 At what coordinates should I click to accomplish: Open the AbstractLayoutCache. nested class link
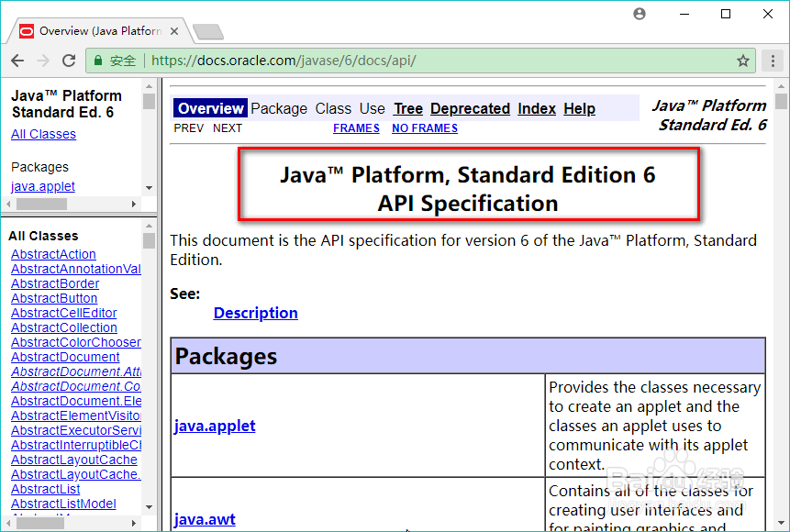[x=76, y=474]
